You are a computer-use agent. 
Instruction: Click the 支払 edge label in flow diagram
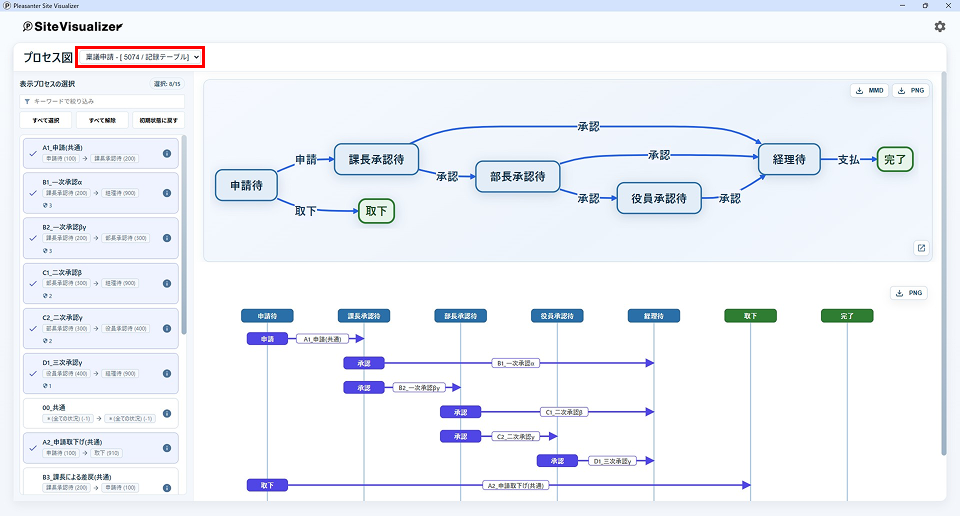tap(848, 160)
